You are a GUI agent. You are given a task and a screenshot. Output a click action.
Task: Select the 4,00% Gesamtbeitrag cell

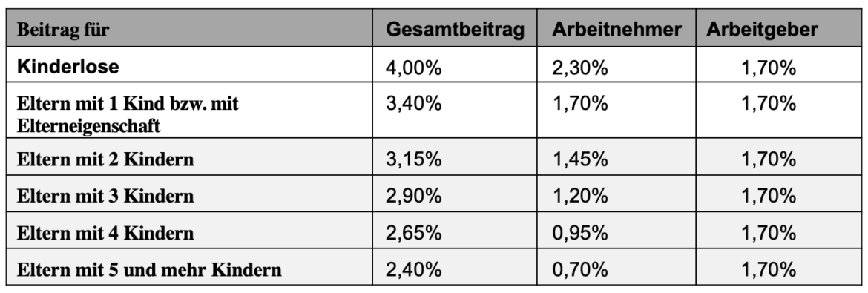[455, 65]
